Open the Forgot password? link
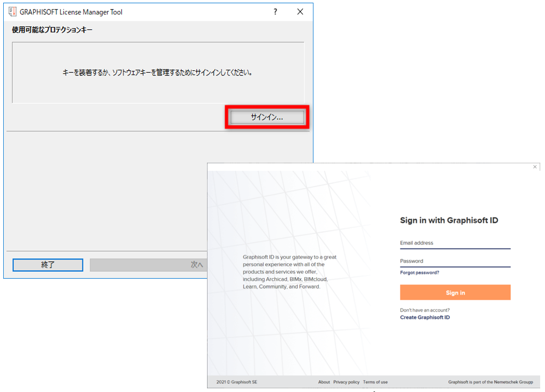545x392 pixels. coord(419,273)
